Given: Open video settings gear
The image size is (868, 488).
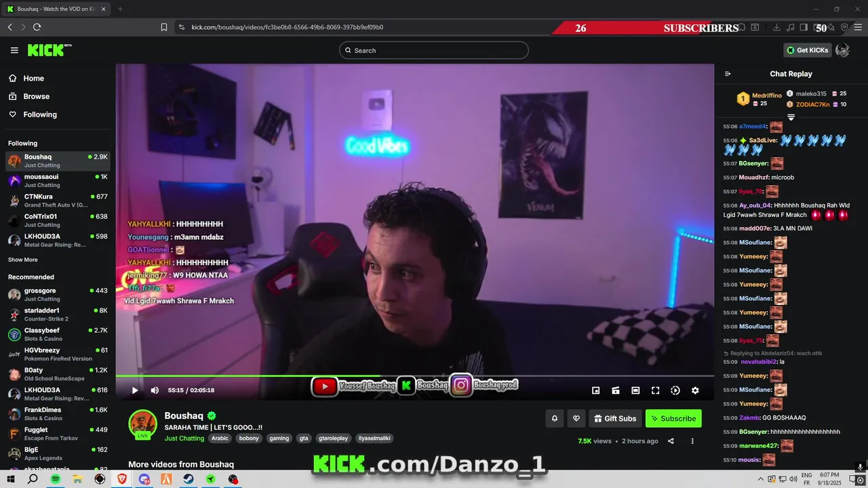Looking at the screenshot, I should 695,390.
